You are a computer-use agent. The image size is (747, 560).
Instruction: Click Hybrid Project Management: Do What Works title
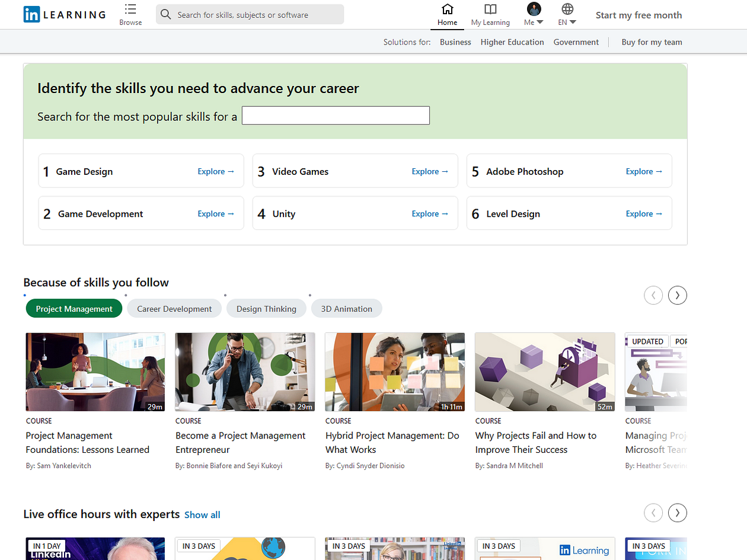pos(392,443)
